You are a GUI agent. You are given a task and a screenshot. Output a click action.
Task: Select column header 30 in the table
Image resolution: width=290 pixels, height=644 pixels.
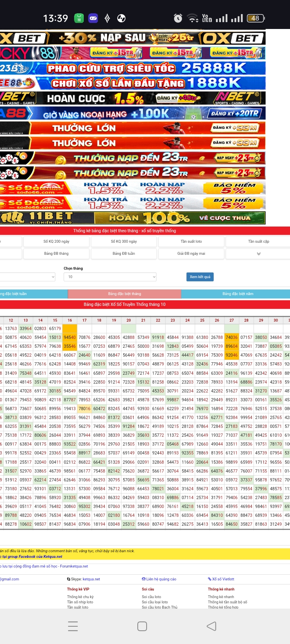click(x=276, y=320)
